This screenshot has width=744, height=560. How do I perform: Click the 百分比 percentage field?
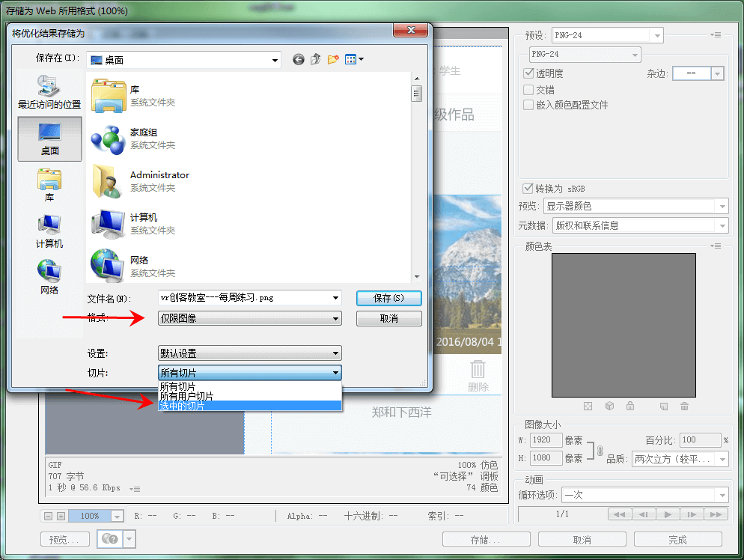point(701,440)
